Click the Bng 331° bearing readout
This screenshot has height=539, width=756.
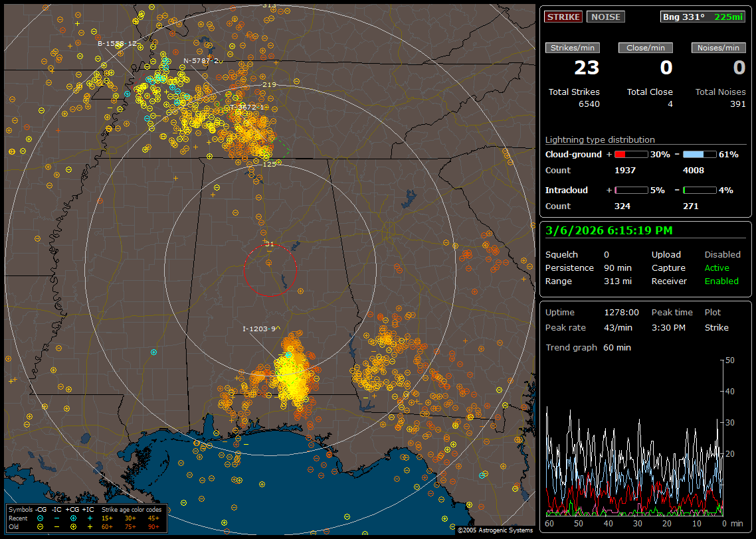(684, 17)
